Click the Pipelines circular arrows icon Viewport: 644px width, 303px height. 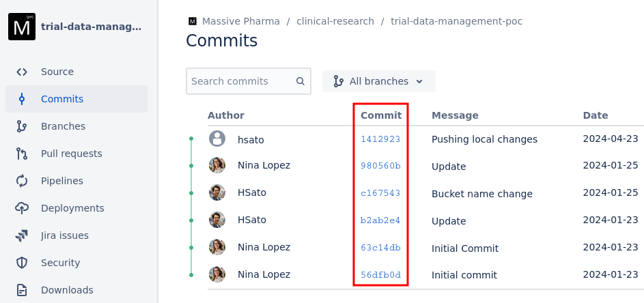[x=22, y=181]
